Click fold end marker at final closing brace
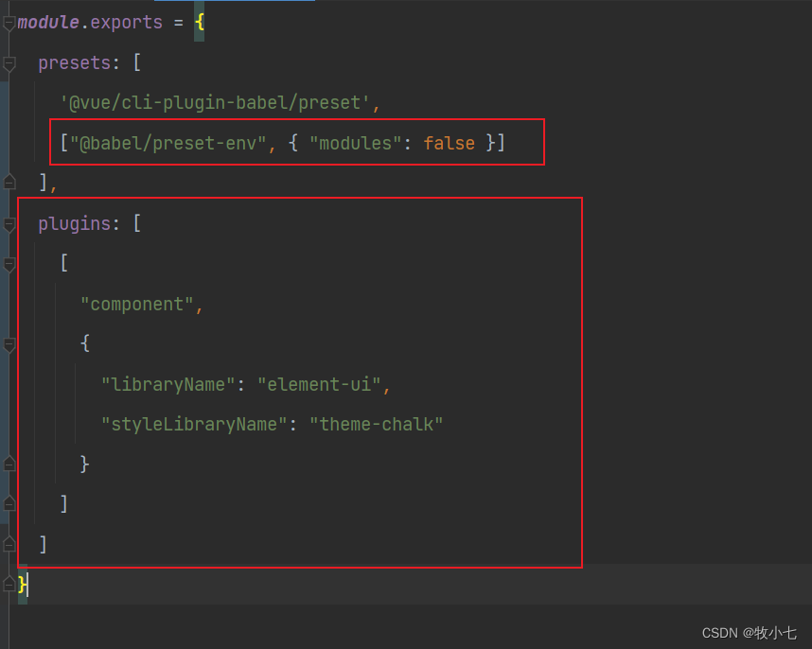The height and width of the screenshot is (649, 812). coord(9,585)
